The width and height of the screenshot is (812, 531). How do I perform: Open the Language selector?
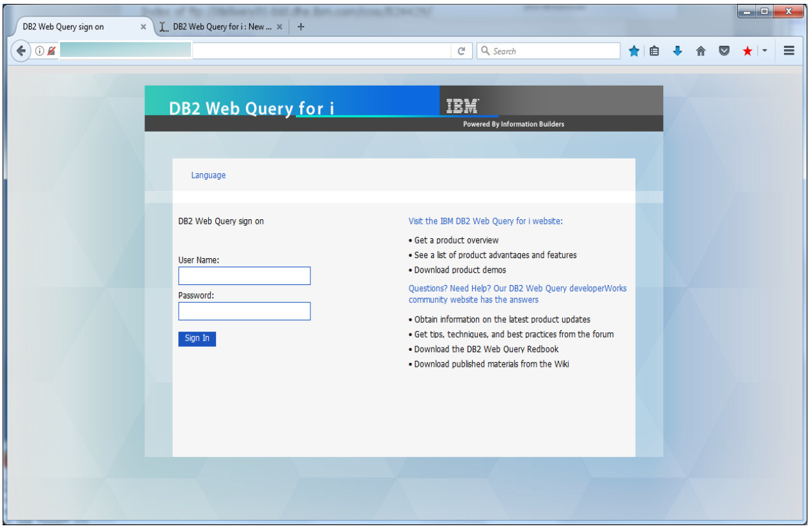208,175
